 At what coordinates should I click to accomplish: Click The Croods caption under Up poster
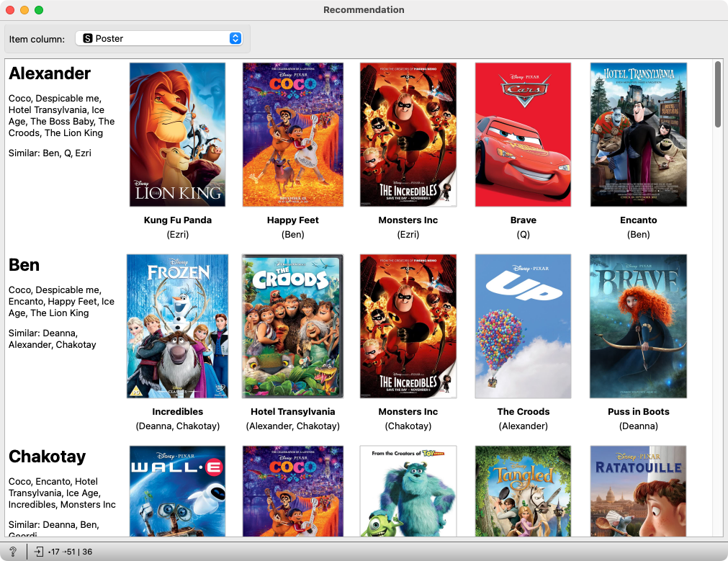click(523, 411)
